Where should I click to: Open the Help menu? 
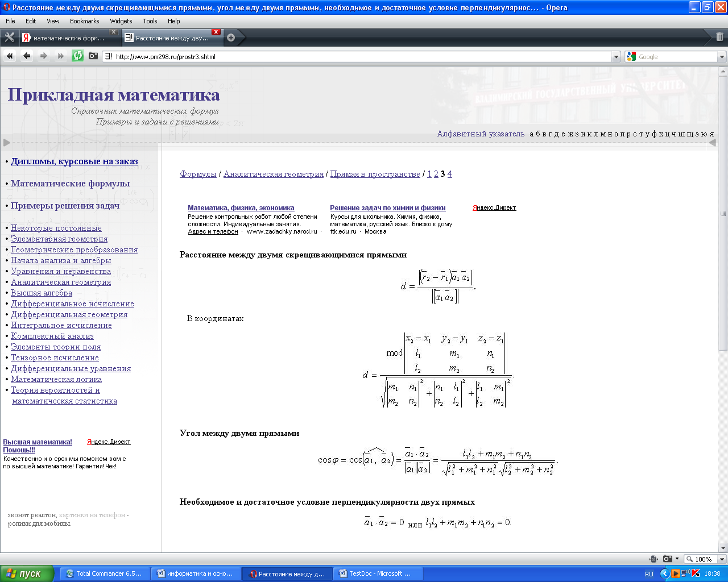pos(173,21)
